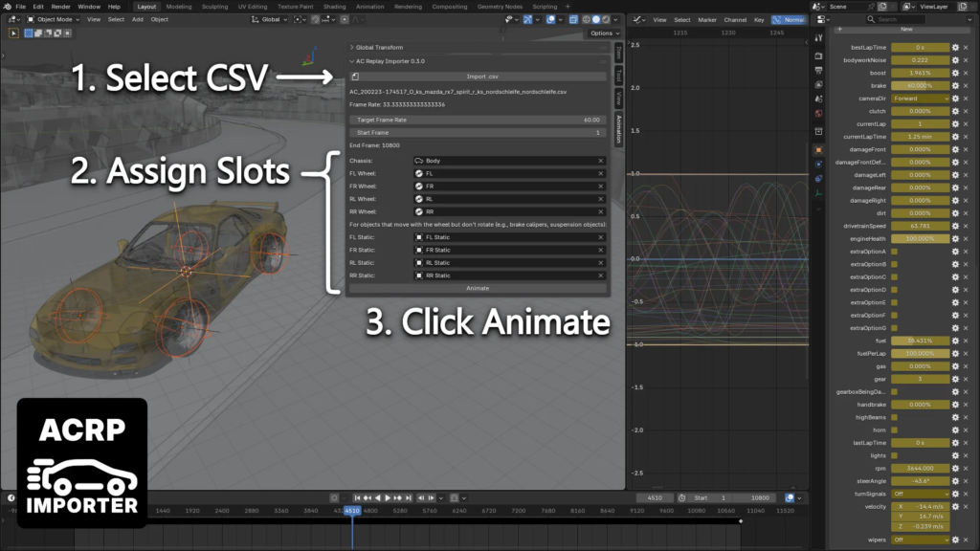Edit bestLapTime property with gear icon
The width and height of the screenshot is (980, 551).
point(955,48)
